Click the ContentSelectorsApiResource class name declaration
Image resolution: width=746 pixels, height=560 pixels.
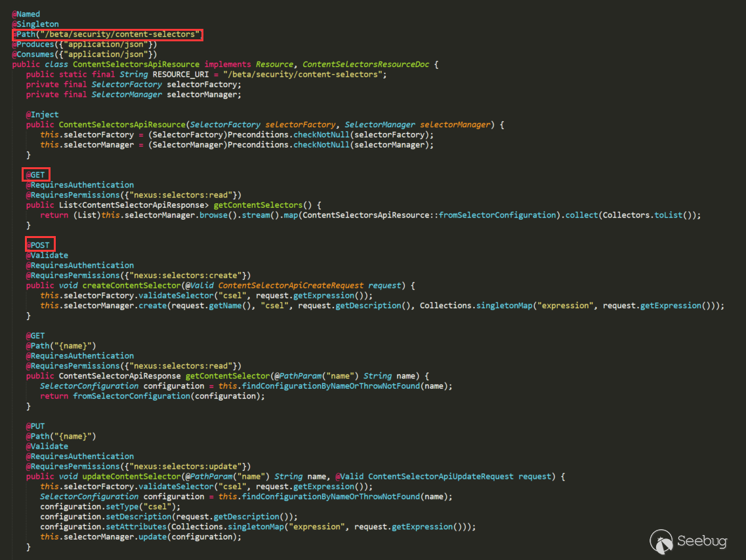coord(136,64)
